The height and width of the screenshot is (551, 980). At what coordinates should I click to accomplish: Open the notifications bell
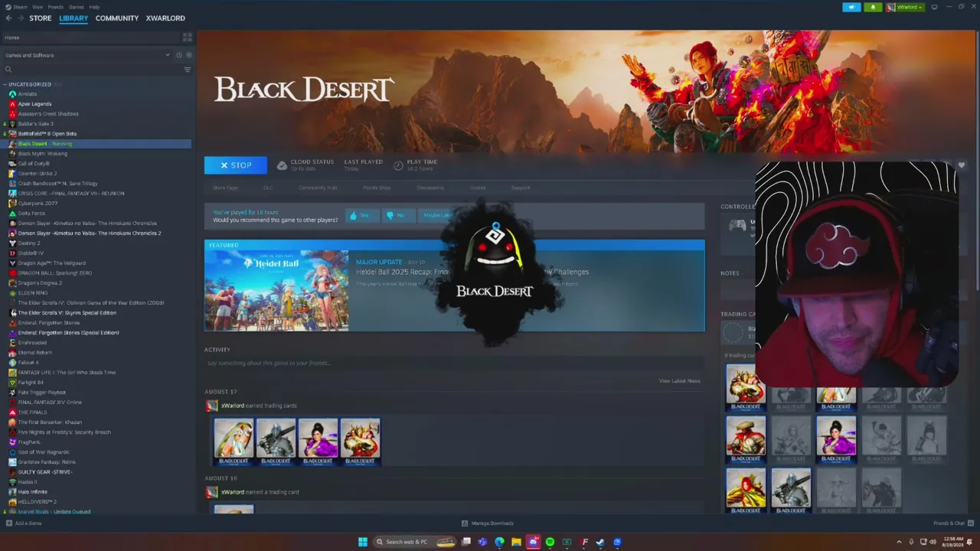pyautogui.click(x=873, y=7)
